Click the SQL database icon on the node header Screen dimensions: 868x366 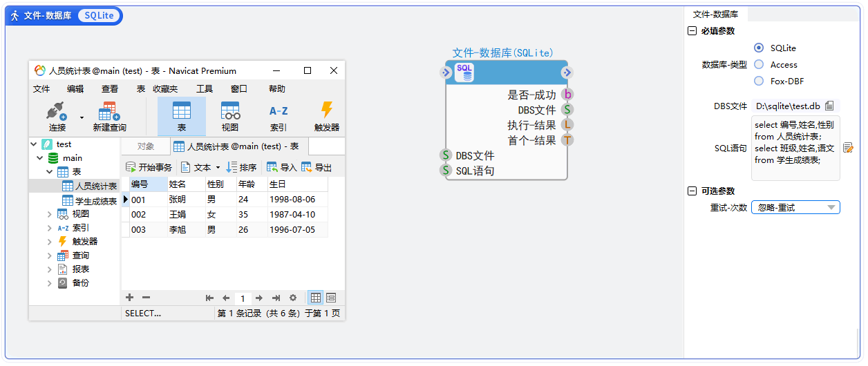tap(464, 72)
